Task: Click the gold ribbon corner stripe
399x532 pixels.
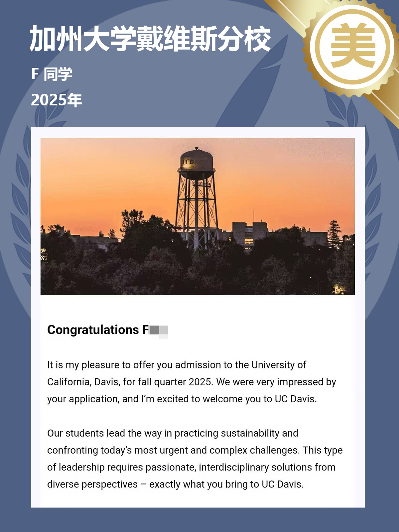Action: (x=382, y=107)
